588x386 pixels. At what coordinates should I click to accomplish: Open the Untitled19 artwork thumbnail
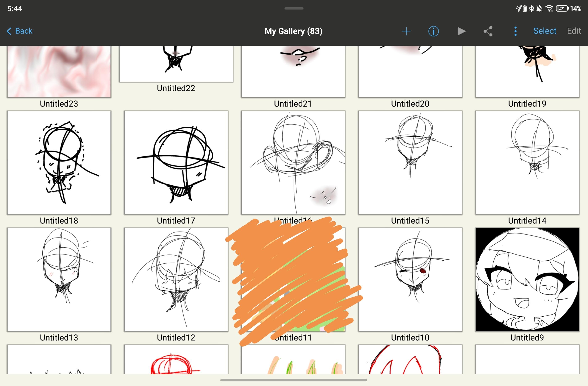point(527,72)
